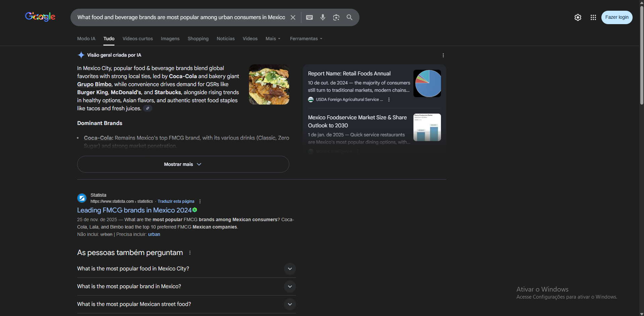Expand 'What is the most popular Mexican street food?'
The height and width of the screenshot is (316, 644).
pos(290,304)
